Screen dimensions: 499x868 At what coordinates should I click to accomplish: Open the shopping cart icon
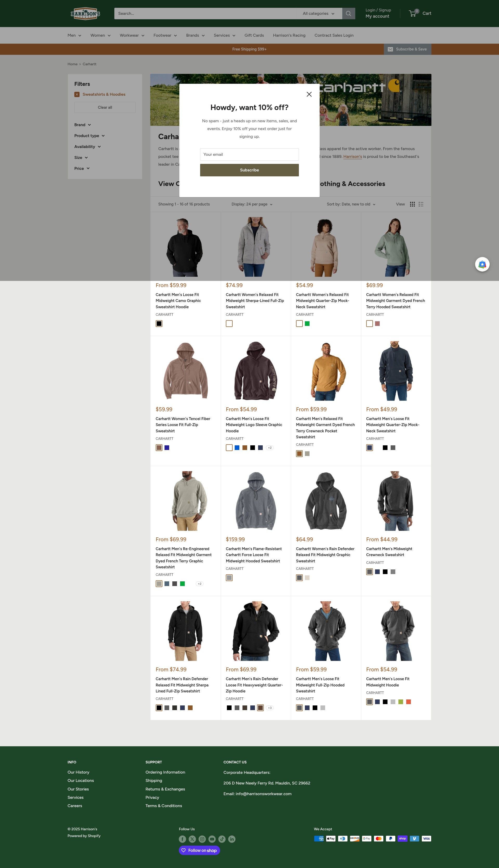pyautogui.click(x=413, y=13)
